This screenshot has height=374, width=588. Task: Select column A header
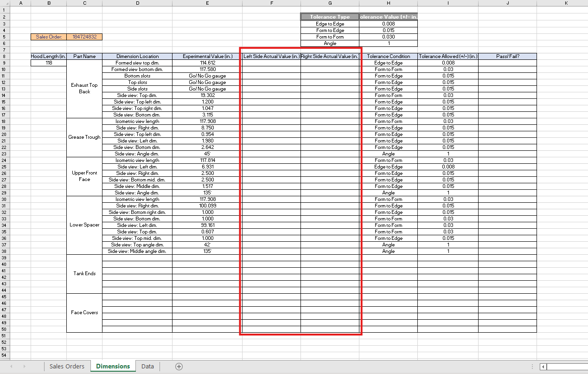click(20, 3)
